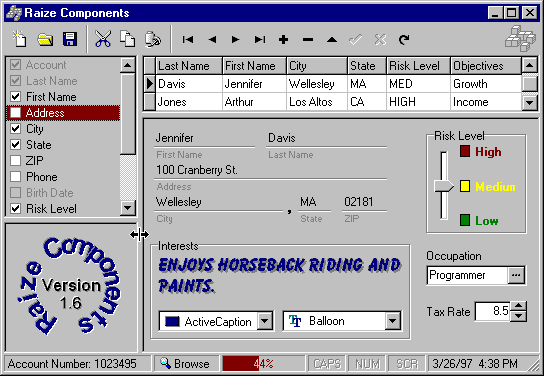Image resolution: width=544 pixels, height=376 pixels.
Task: Click the Browse status panel
Action: point(186,364)
